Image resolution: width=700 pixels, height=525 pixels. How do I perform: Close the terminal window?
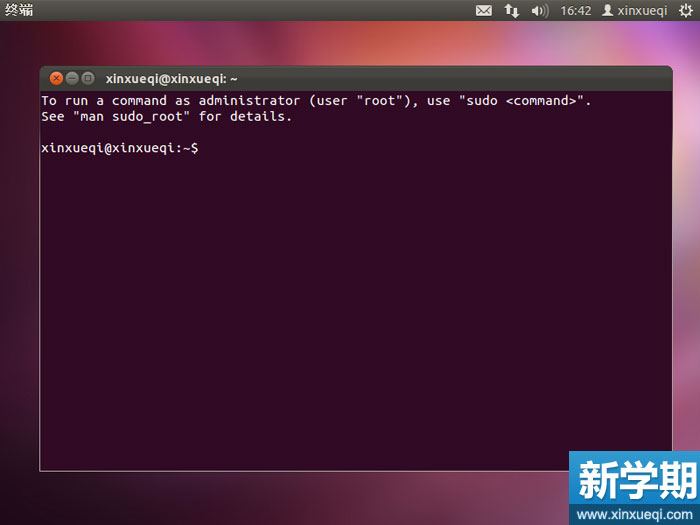coord(56,79)
